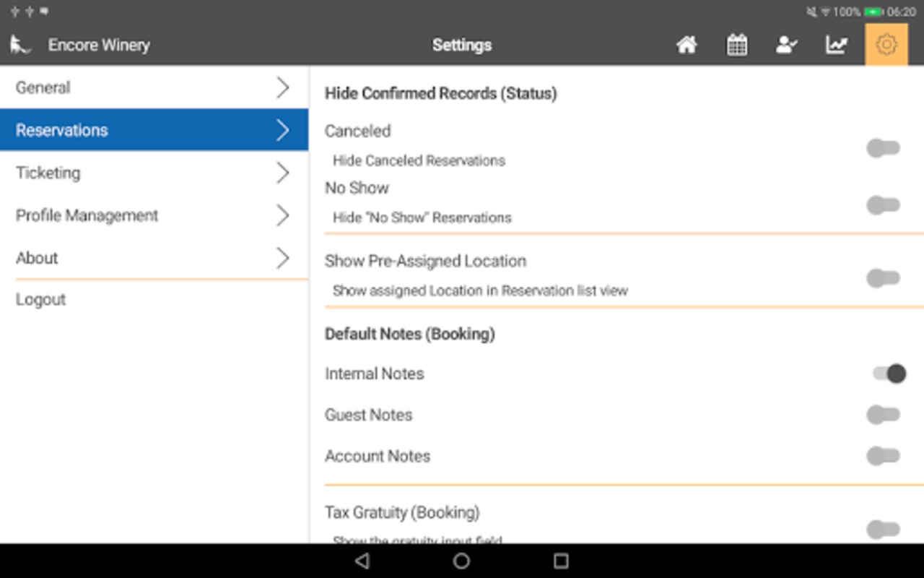Toggle Tax Gratuity (Booking) switch
The image size is (924, 578).
tap(884, 530)
